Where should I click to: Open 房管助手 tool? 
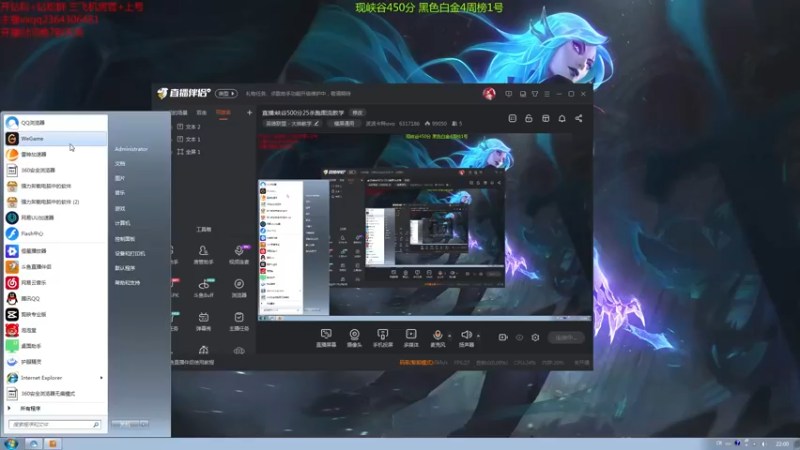[x=203, y=255]
